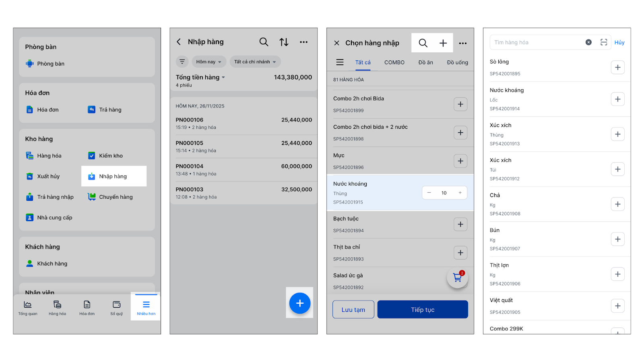Open Trả hàng nhập in Kho hàng
Image resolution: width=644 pixels, height=362 pixels.
(x=50, y=197)
